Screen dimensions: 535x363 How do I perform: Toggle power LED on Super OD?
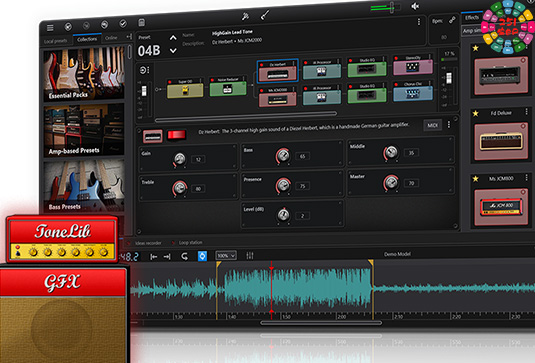170,82
